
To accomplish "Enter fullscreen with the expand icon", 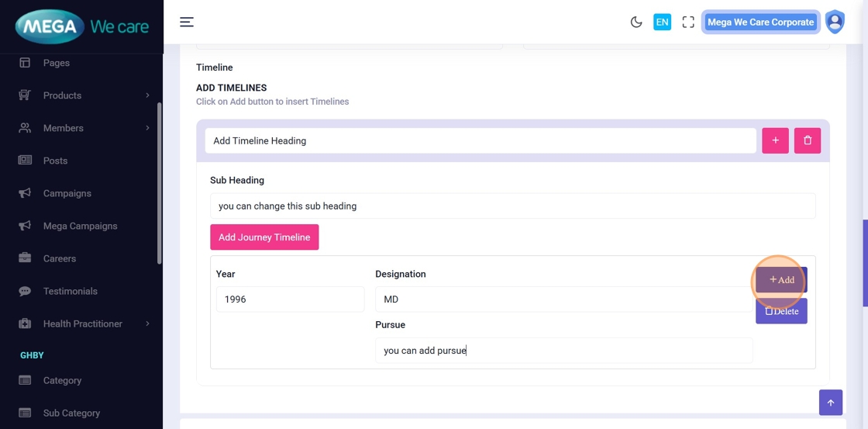I will coord(688,22).
